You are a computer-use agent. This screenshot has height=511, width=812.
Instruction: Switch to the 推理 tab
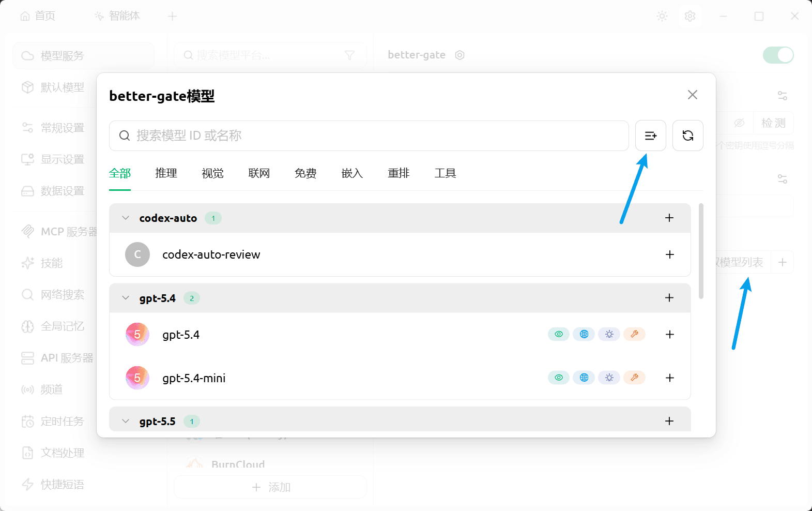tap(166, 173)
